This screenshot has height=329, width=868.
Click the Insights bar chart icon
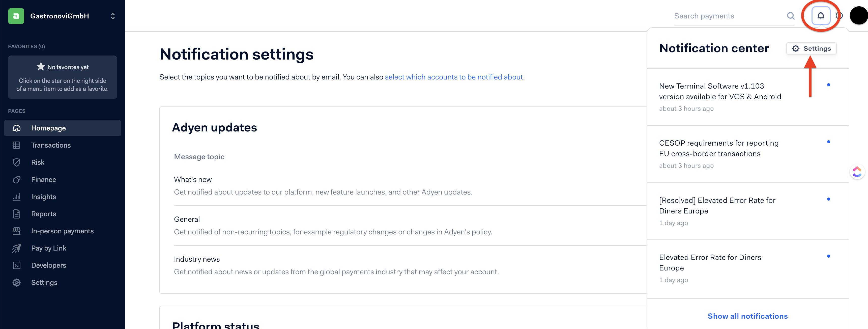click(x=16, y=197)
